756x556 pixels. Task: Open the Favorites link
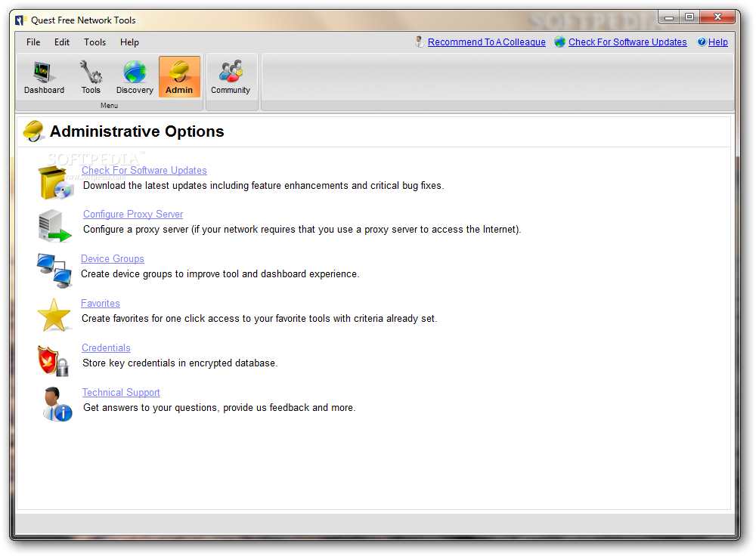(101, 303)
